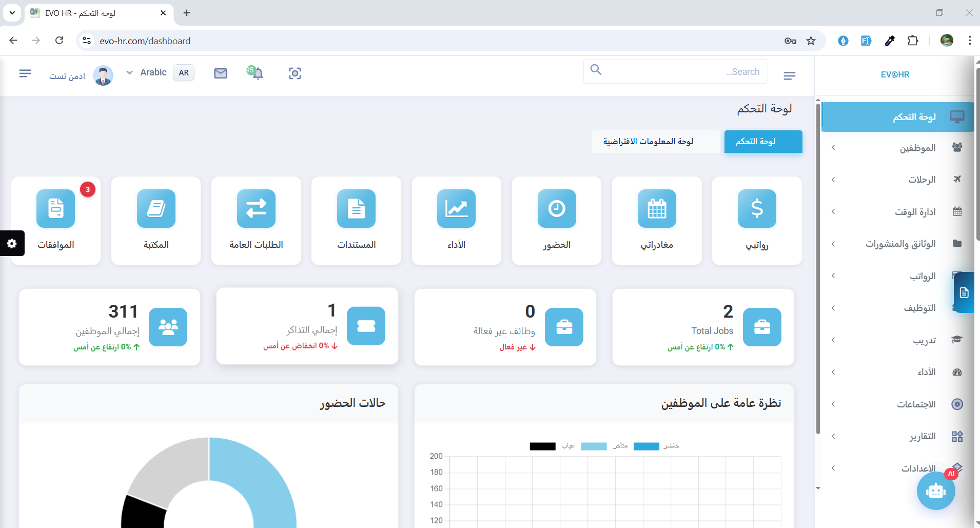Image resolution: width=980 pixels, height=528 pixels.
Task: Toggle the sidebar hamburger menu near search
Action: point(790,76)
